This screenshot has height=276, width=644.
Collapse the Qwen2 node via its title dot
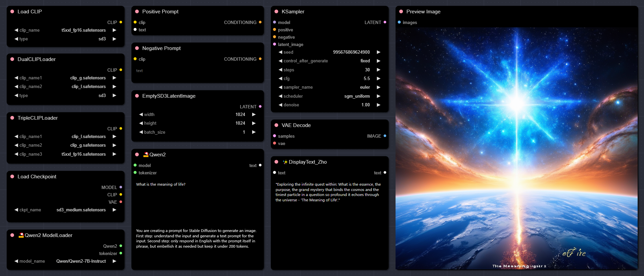[x=137, y=154]
